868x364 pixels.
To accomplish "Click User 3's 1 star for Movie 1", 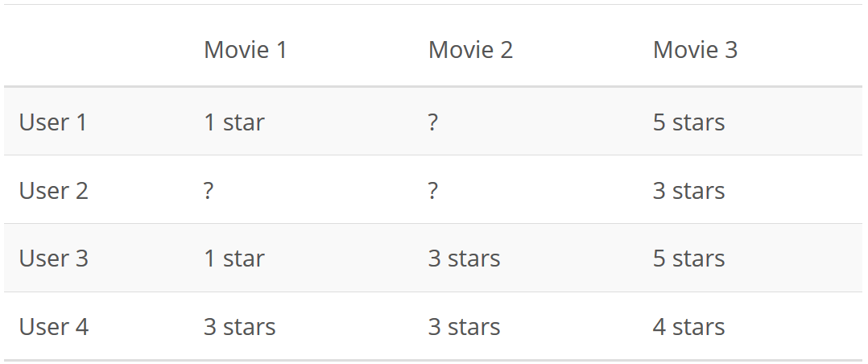I will coord(234,259).
